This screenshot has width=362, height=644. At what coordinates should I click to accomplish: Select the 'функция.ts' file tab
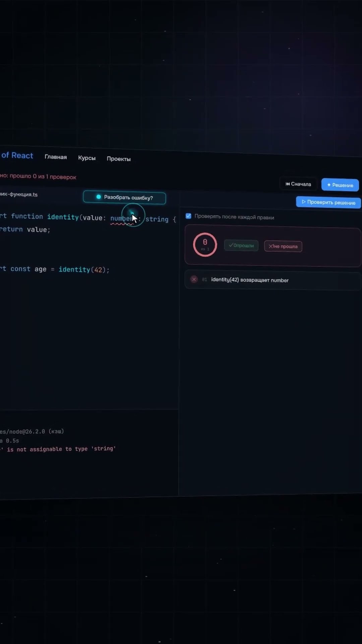click(19, 195)
